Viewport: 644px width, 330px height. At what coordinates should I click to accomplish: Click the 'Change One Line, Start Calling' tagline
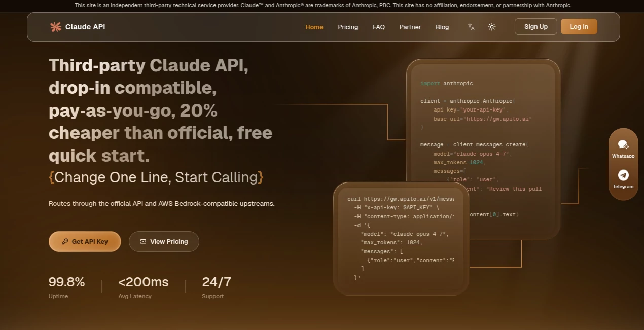156,177
